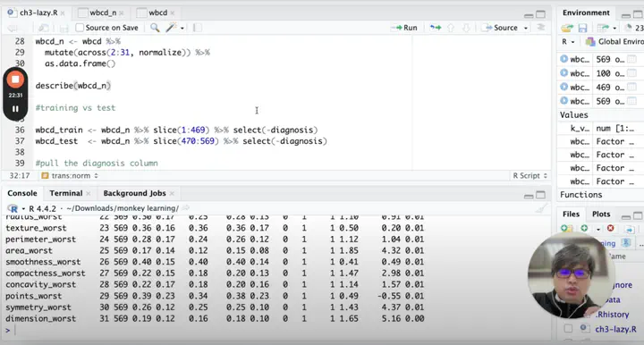Click the save document floppy icon in editor

(x=64, y=28)
